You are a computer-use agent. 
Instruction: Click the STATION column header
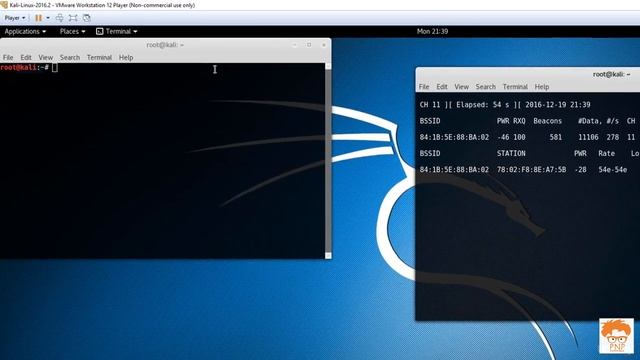[511, 154]
